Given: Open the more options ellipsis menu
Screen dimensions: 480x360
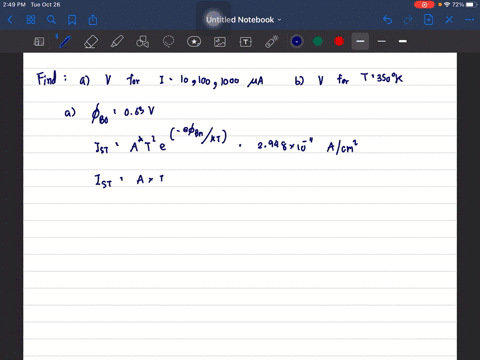Looking at the screenshot, I should point(469,20).
